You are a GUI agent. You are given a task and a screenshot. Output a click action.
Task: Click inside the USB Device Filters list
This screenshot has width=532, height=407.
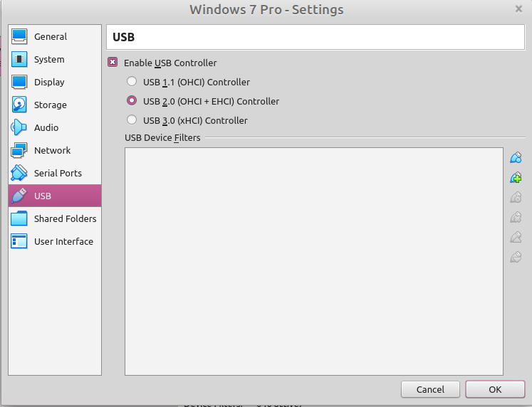313,260
